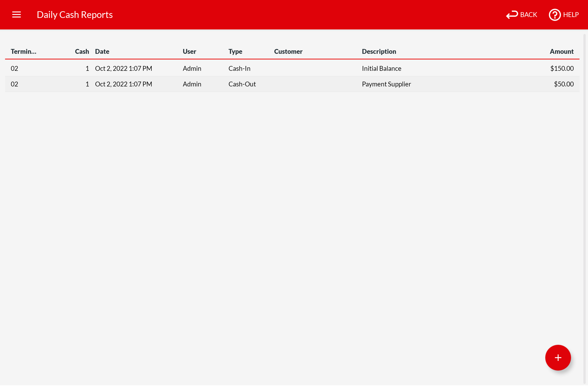The height and width of the screenshot is (388, 588).
Task: Click the BACK arrow icon
Action: [x=512, y=15]
